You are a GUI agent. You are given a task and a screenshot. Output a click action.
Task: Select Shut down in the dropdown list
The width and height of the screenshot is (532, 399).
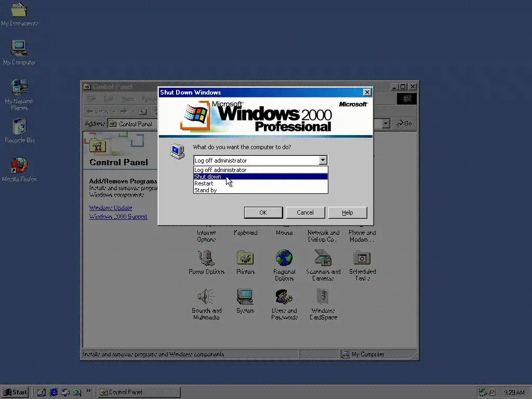[260, 177]
